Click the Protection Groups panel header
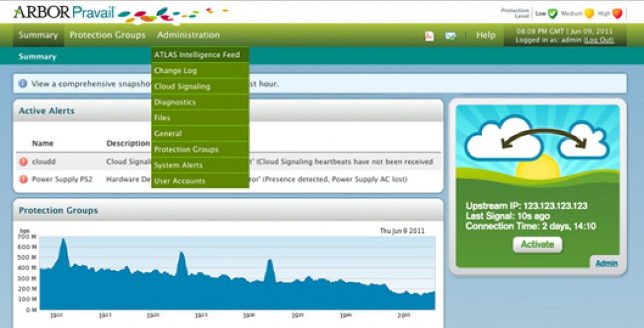 [x=228, y=210]
